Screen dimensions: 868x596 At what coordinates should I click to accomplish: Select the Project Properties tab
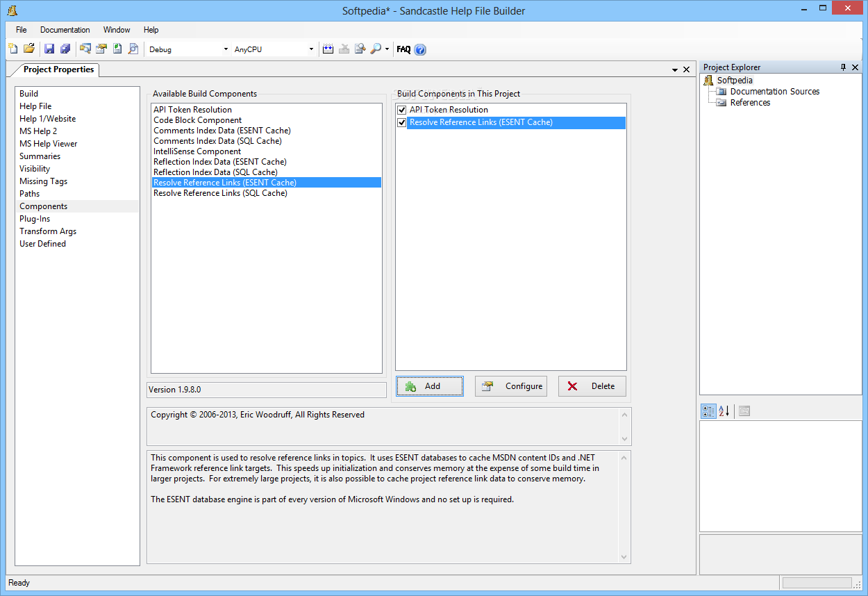click(58, 69)
